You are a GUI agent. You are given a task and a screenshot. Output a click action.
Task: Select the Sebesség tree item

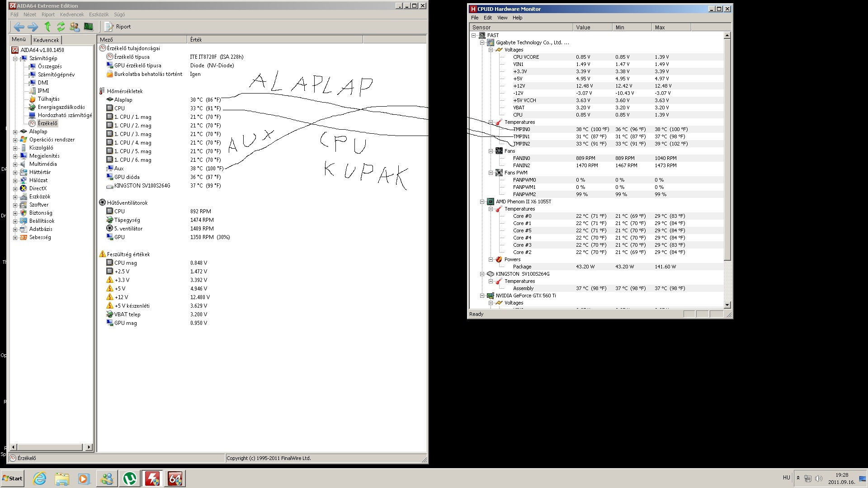(x=40, y=237)
